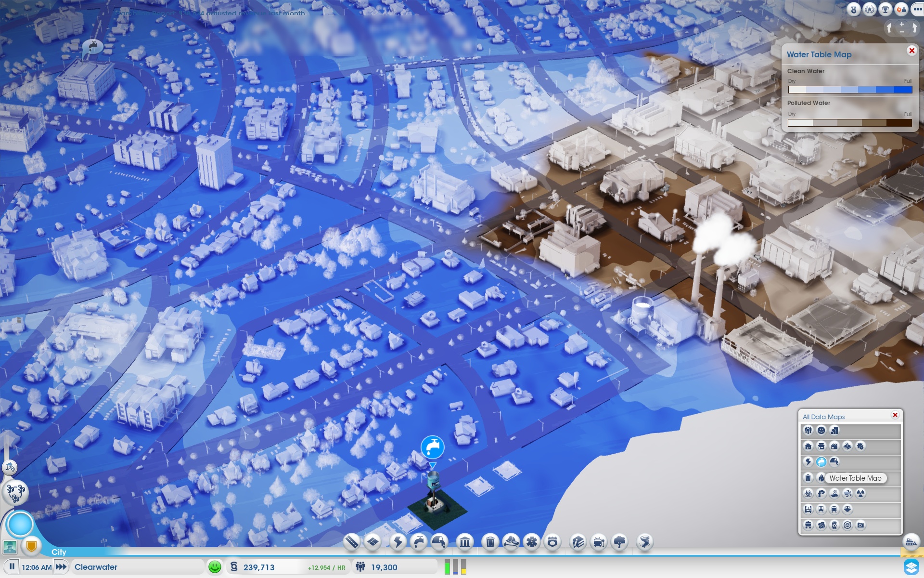Rotate camera right with arrow
924x578 pixels.
pyautogui.click(x=914, y=28)
